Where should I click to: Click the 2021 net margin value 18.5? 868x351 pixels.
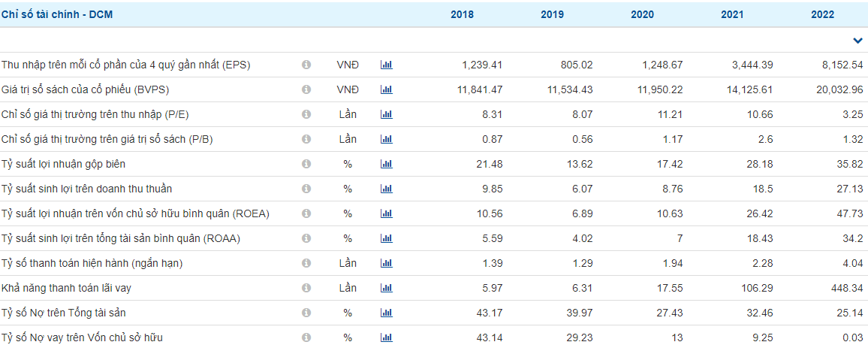764,189
